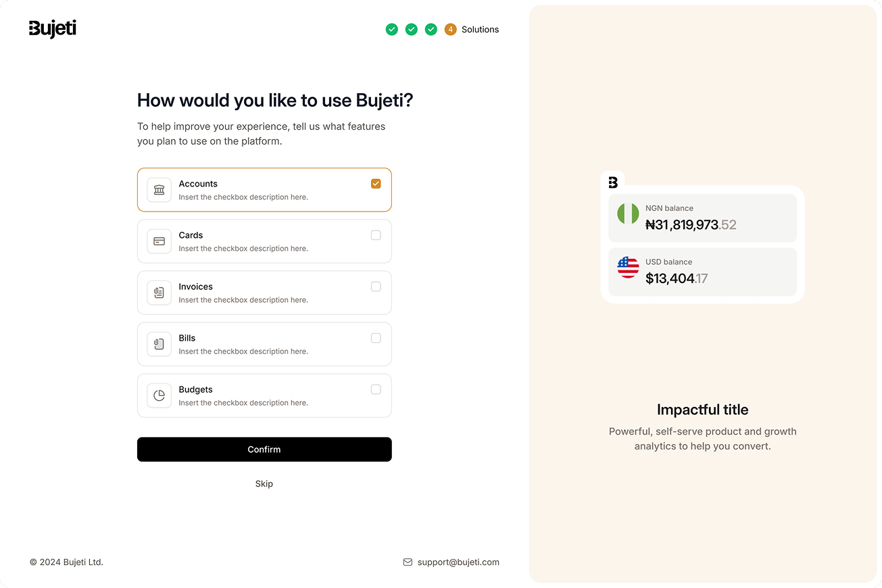Viewport: 882px width, 588px height.
Task: Click the Nigerian flag icon
Action: 628,214
